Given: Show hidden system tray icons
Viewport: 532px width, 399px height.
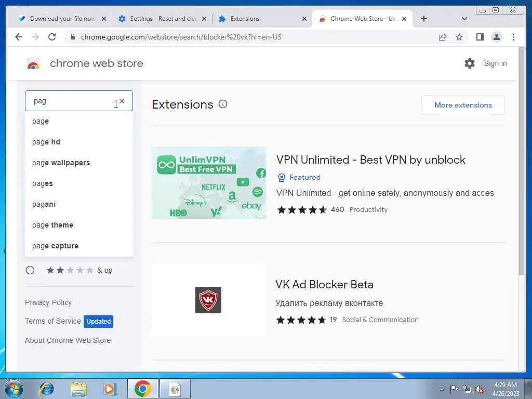Looking at the screenshot, I should point(442,389).
